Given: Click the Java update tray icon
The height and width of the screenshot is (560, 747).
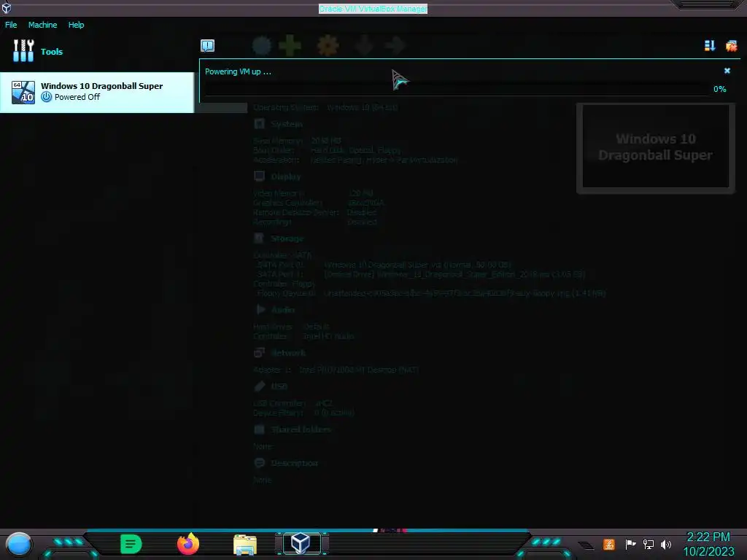Looking at the screenshot, I should tap(608, 544).
